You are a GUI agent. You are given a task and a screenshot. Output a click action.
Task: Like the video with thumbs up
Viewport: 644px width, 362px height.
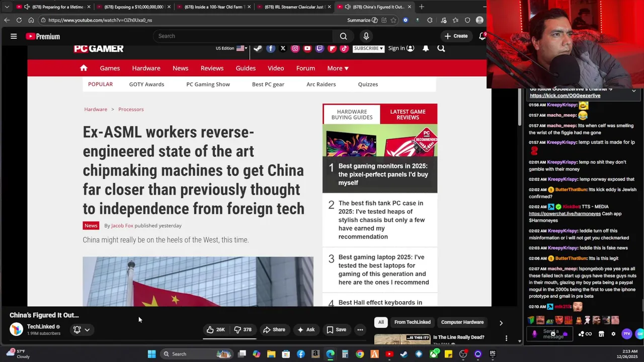(x=215, y=330)
